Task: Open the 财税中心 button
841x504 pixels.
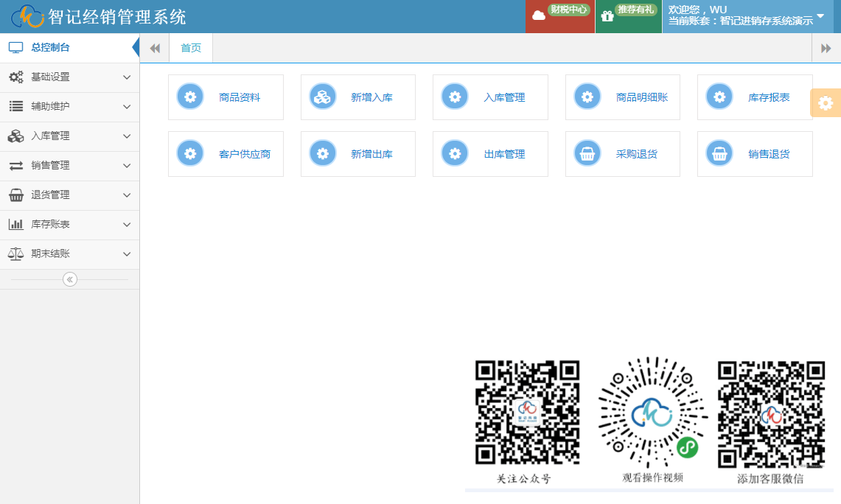Action: pyautogui.click(x=560, y=17)
